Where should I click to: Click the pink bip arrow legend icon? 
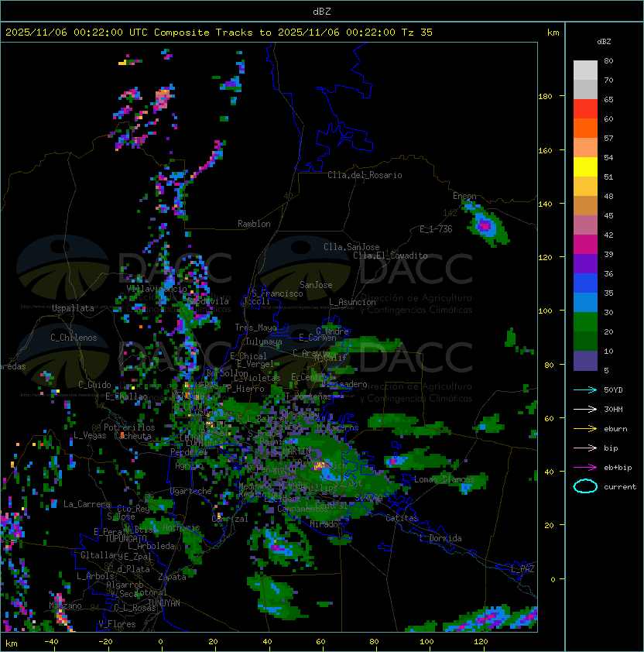tap(585, 448)
